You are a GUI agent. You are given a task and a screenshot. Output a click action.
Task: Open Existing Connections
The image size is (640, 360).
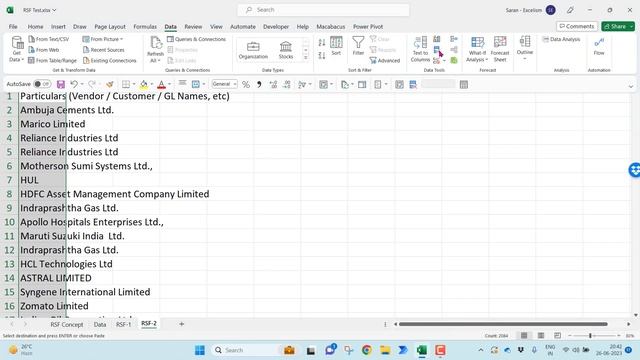109,60
